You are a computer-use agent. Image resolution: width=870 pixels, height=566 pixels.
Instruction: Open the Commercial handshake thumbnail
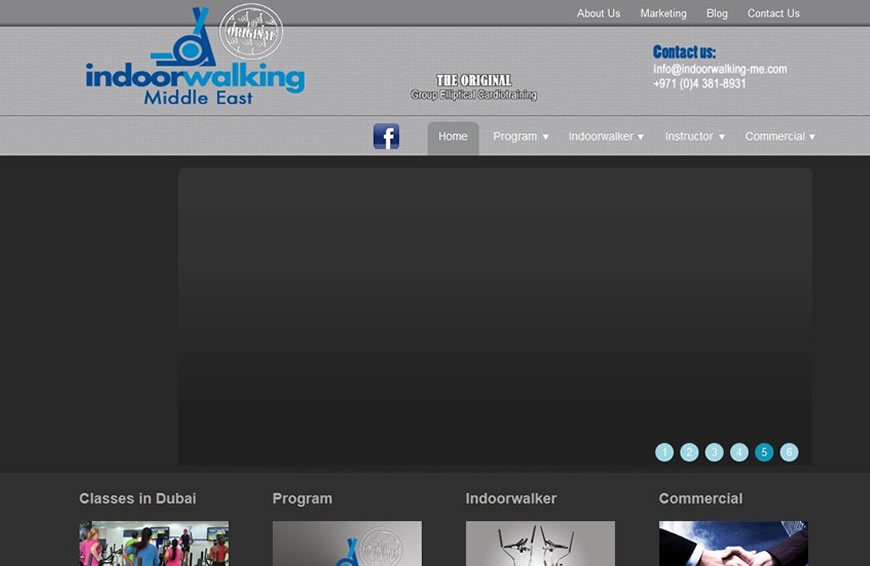coord(733,543)
